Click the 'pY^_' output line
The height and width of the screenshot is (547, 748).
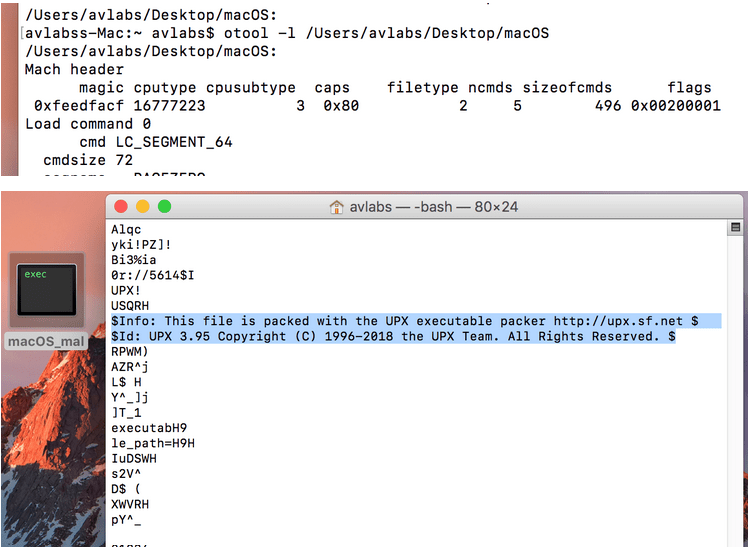point(126,519)
